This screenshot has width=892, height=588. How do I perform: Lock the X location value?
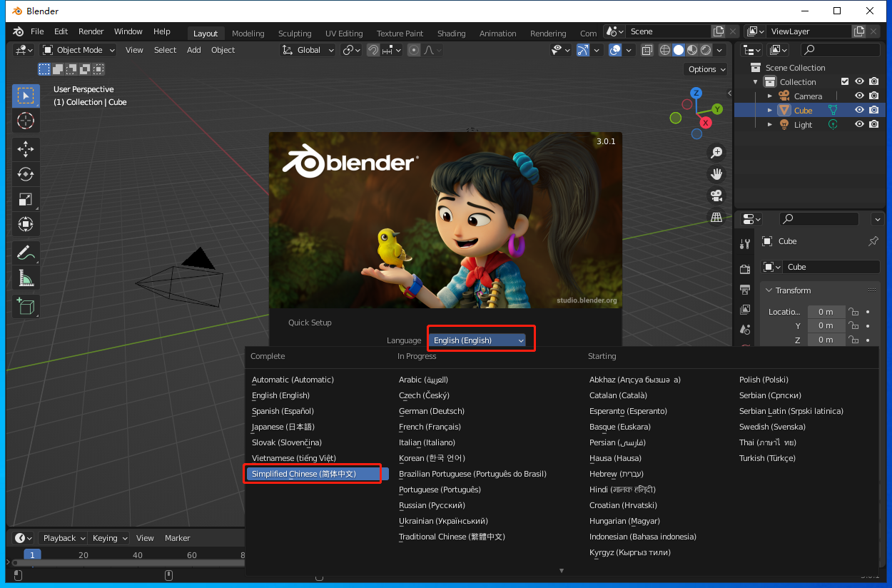coord(852,312)
